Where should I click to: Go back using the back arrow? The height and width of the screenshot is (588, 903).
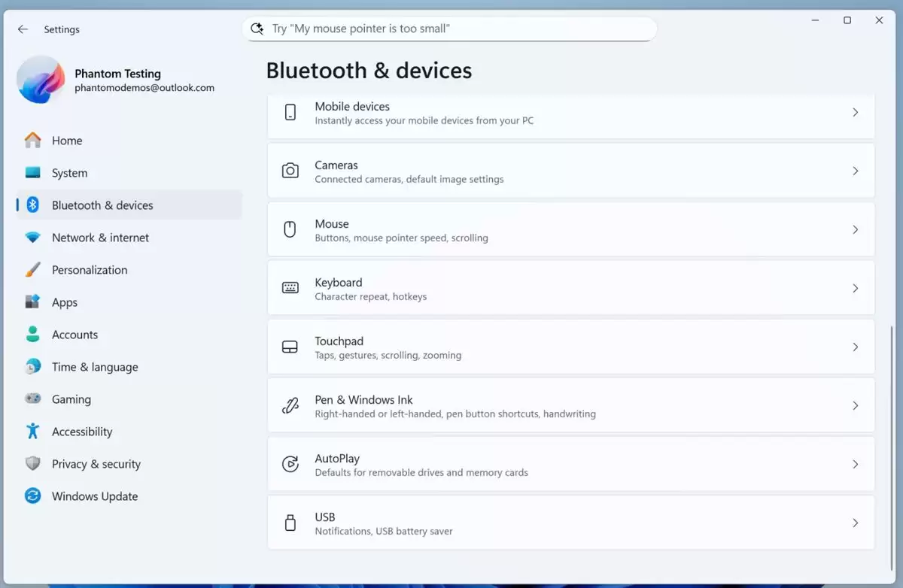(x=23, y=29)
